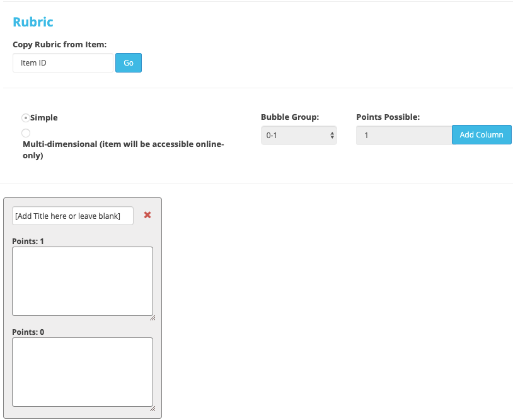The image size is (513, 420).
Task: Click the 'Bubble Group:' label
Action: coord(290,117)
